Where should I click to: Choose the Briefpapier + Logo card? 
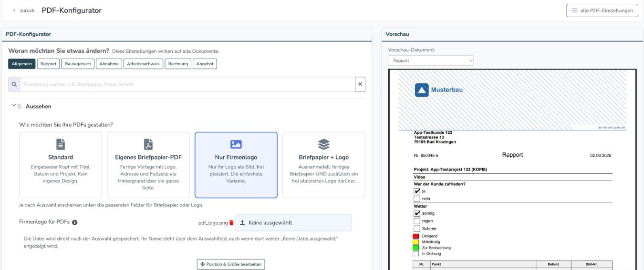pos(324,165)
